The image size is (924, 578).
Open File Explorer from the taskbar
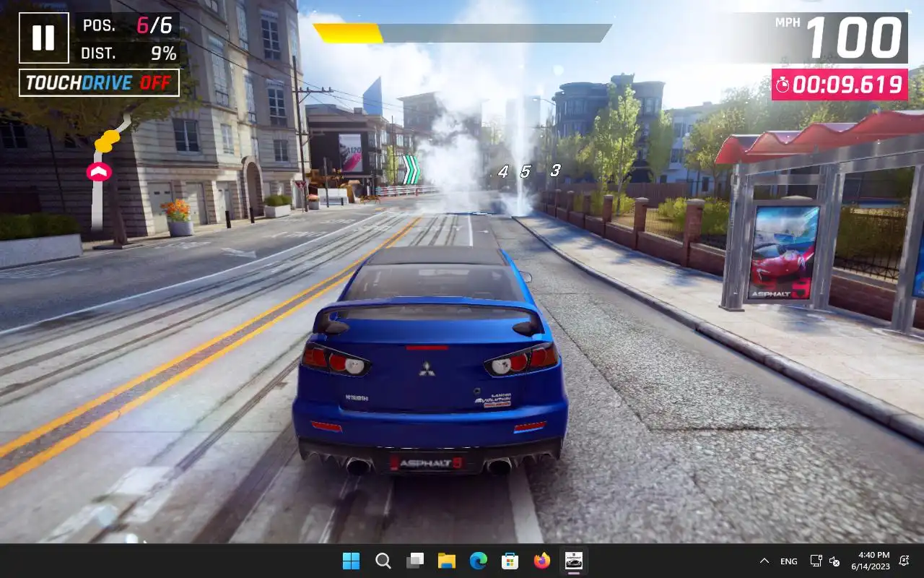point(447,561)
